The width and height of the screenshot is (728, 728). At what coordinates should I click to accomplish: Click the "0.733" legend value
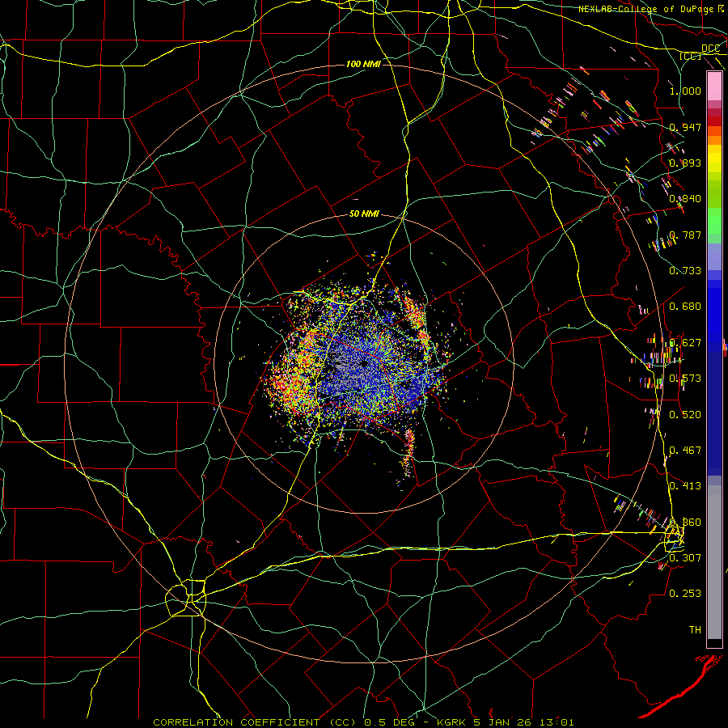(685, 271)
